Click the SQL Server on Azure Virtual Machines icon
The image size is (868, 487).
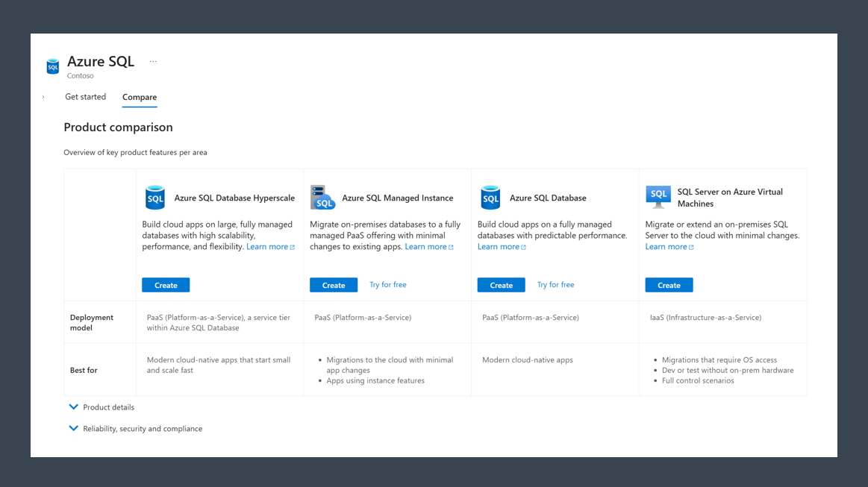tap(658, 196)
